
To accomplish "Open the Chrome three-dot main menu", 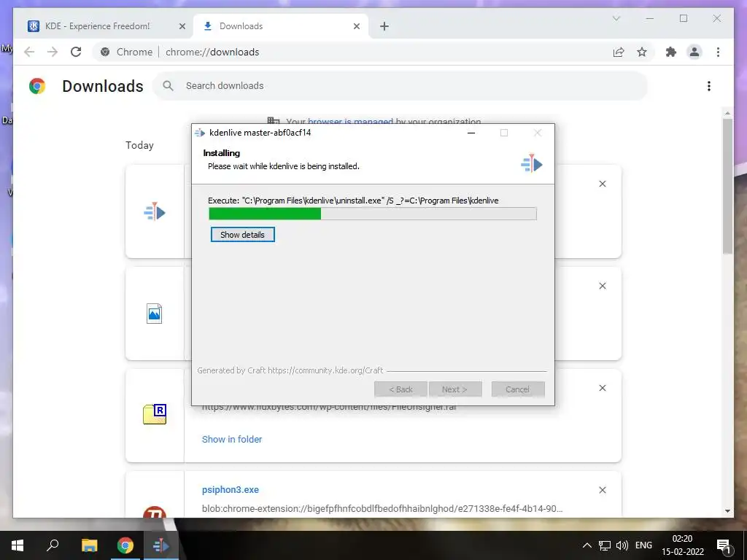I will point(718,52).
